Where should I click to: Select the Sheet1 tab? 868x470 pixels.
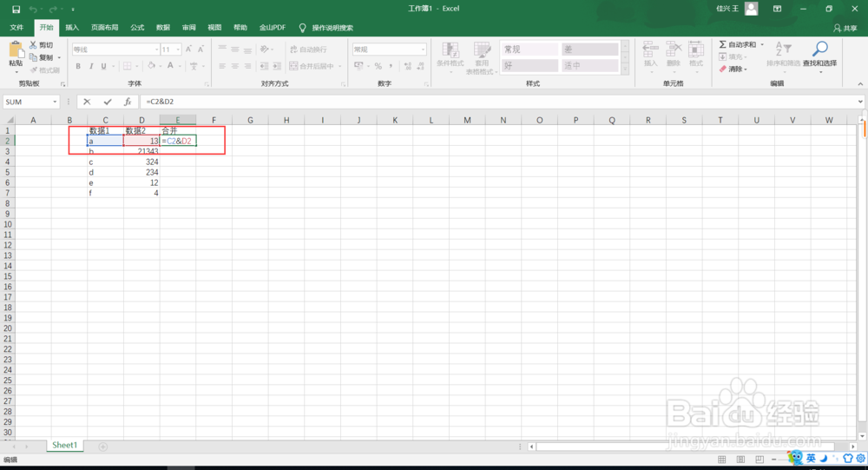point(65,445)
